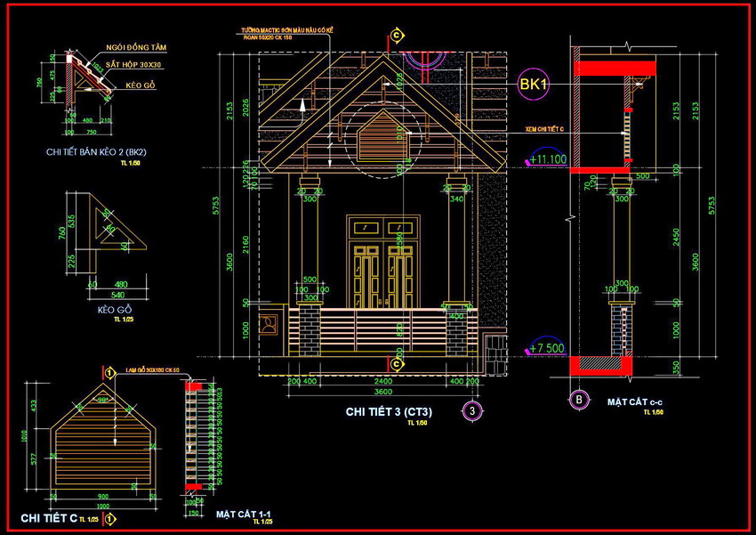The width and height of the screenshot is (756, 535).
Task: Click the top section marker 1 above Chi Tiết C
Action: coord(109,372)
